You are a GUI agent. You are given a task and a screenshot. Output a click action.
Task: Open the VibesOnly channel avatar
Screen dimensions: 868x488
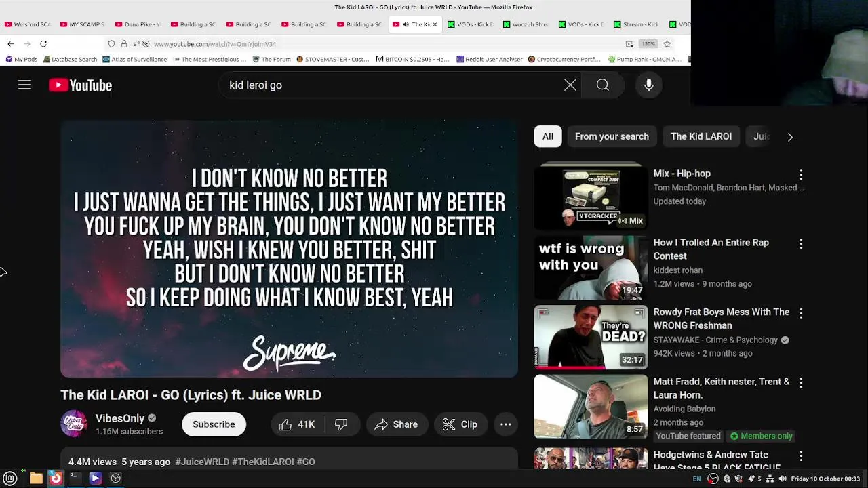(74, 424)
